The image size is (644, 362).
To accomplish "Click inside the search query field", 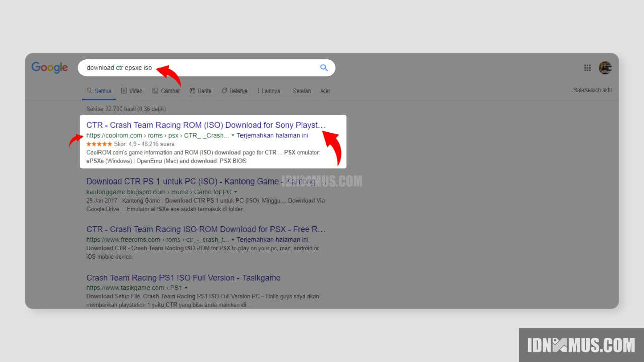I will pos(206,68).
